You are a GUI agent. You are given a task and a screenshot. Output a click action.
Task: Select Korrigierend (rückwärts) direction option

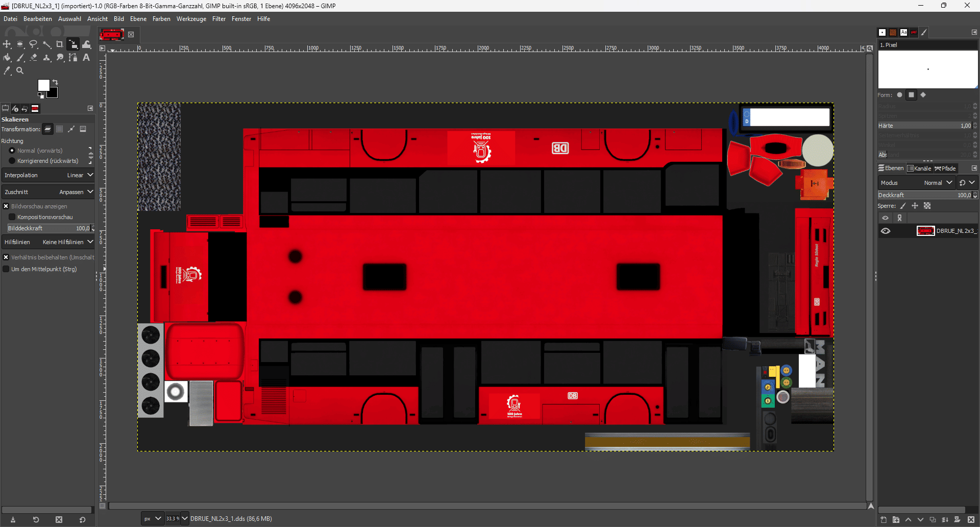12,161
